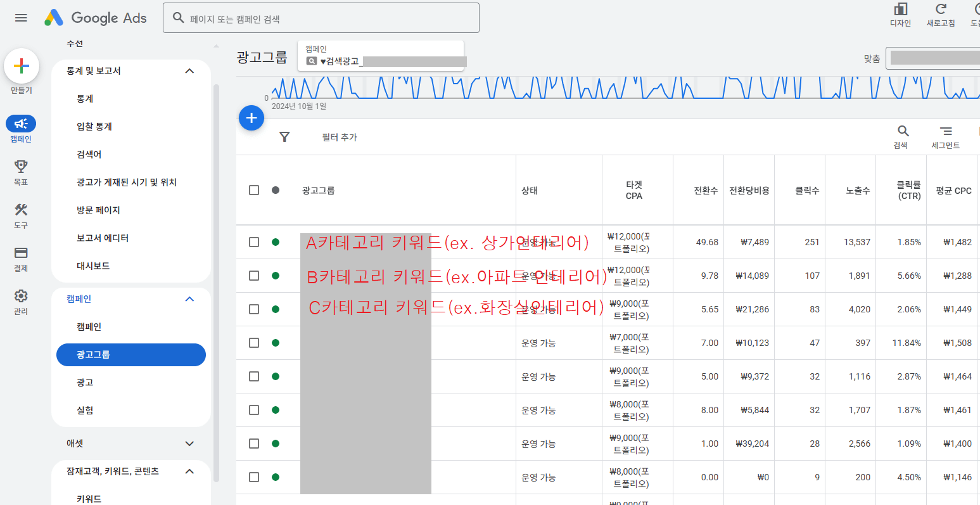
Task: Open 목표 trophy icon
Action: pyautogui.click(x=21, y=167)
